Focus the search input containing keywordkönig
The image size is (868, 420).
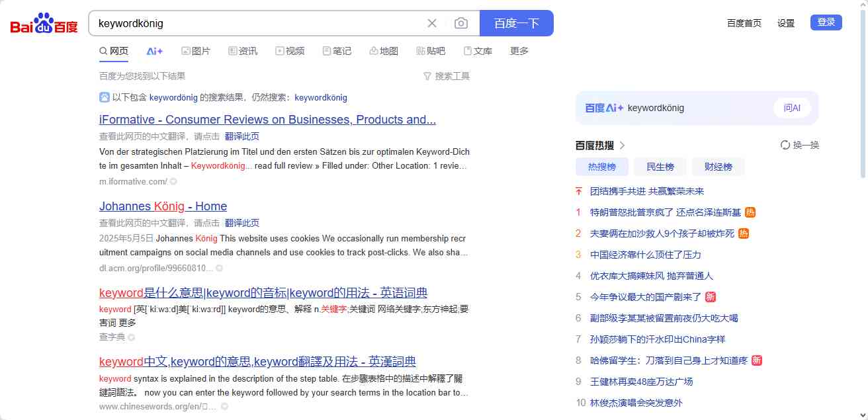(258, 23)
